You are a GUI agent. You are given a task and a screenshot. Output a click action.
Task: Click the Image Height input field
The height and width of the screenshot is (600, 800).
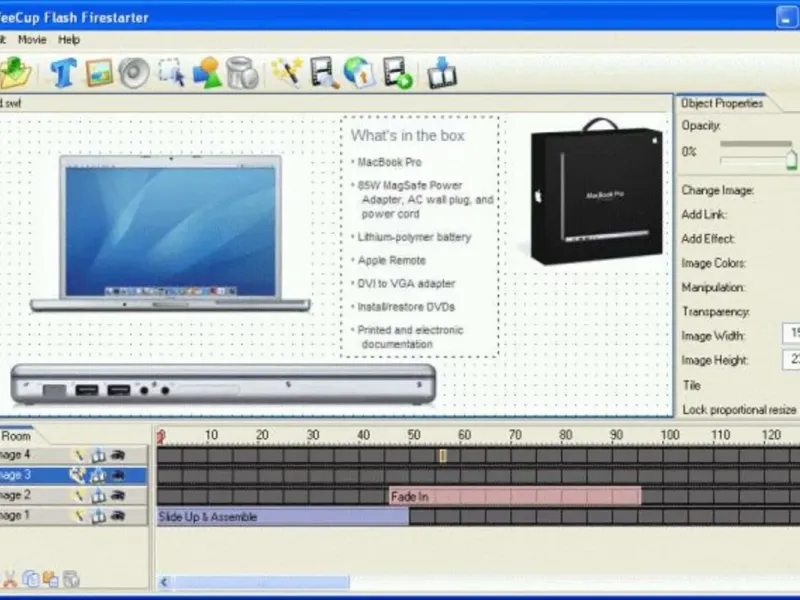pyautogui.click(x=791, y=360)
